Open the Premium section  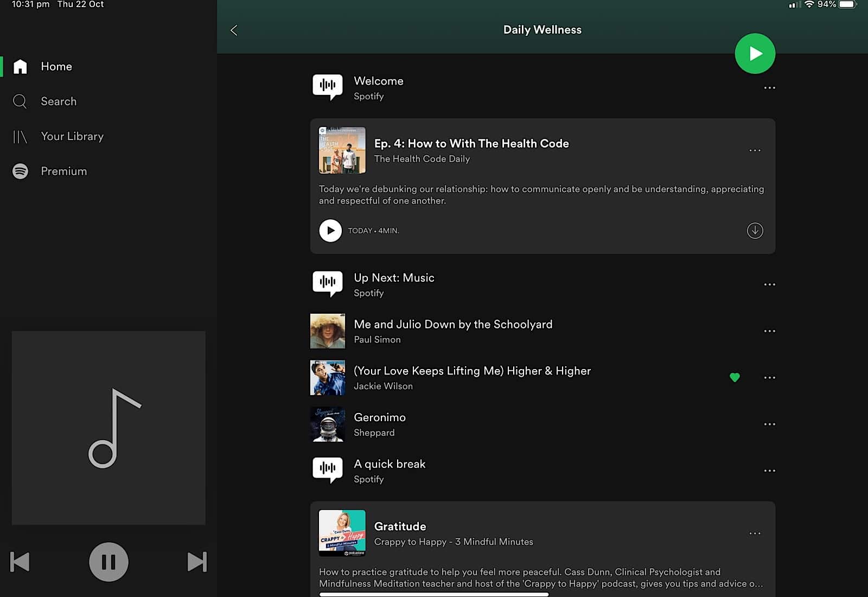[x=63, y=171]
